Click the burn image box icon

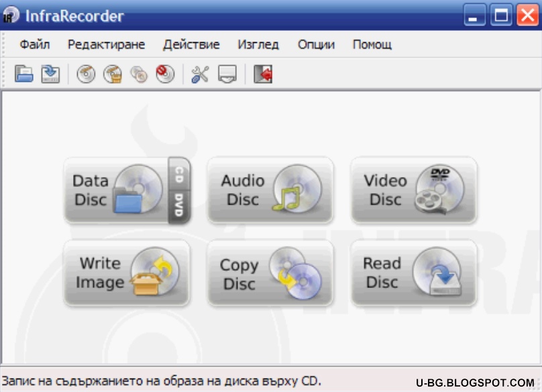click(113, 74)
